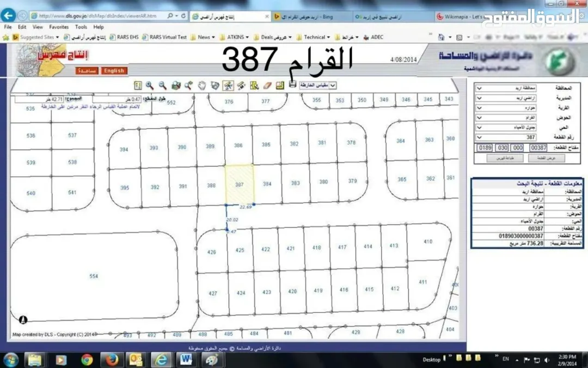Image resolution: width=588 pixels, height=368 pixels.
Task: Open Outlook from taskbar
Action: pyautogui.click(x=136, y=360)
